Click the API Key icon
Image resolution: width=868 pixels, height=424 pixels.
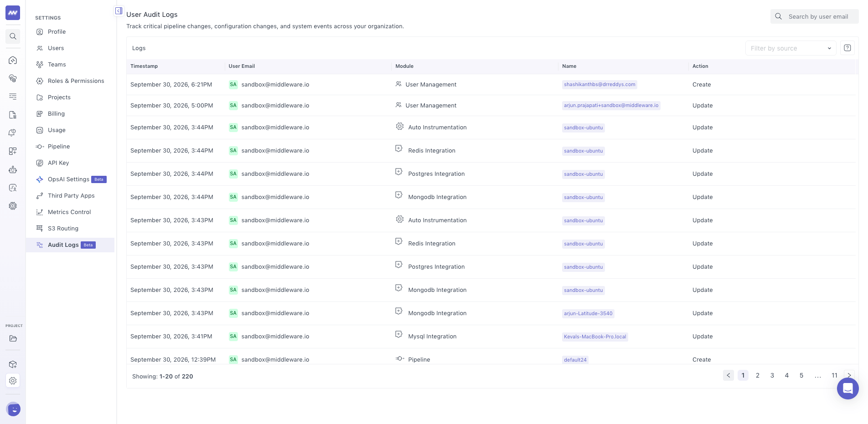40,163
